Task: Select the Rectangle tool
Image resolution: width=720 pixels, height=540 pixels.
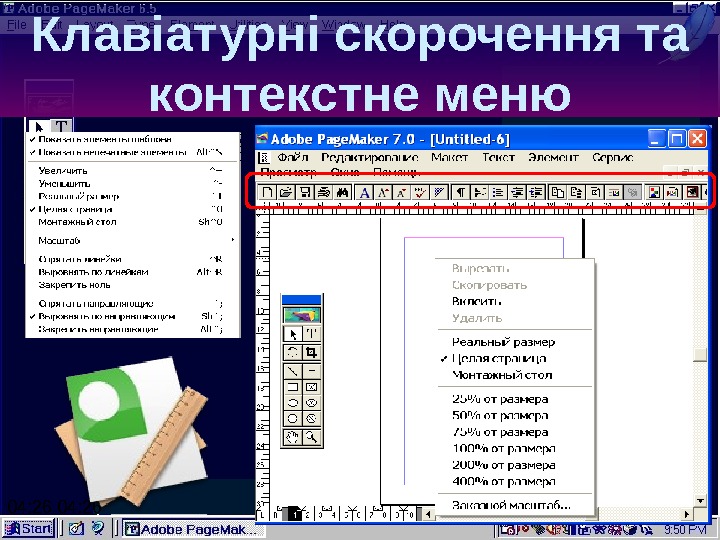Action: pyautogui.click(x=292, y=387)
